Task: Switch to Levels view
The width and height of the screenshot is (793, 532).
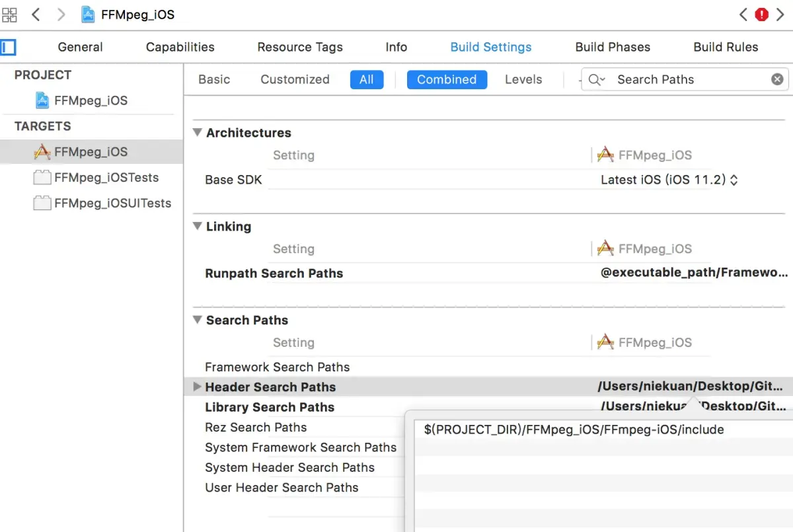Action: 523,79
